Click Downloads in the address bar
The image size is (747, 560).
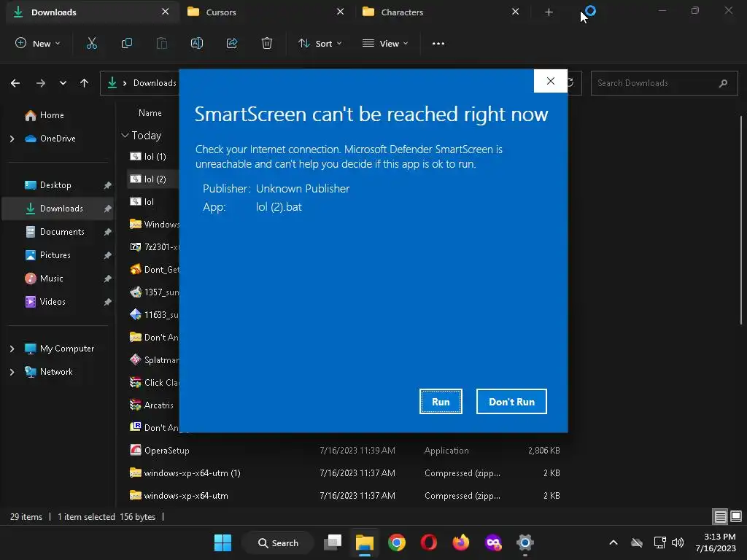(x=155, y=83)
